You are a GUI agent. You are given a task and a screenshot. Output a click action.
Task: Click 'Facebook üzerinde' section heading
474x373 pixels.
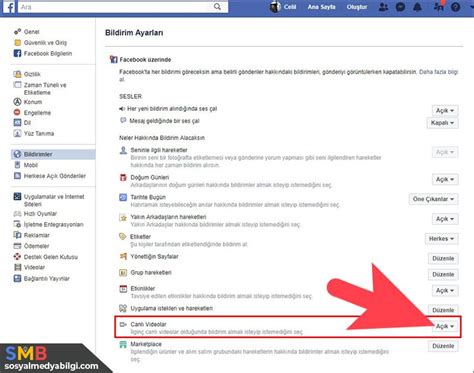click(145, 60)
